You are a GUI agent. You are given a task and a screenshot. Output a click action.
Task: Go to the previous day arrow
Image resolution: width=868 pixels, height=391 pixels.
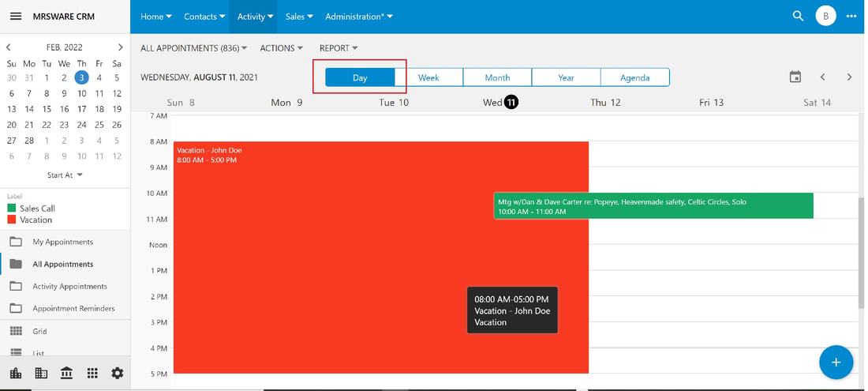click(x=822, y=77)
